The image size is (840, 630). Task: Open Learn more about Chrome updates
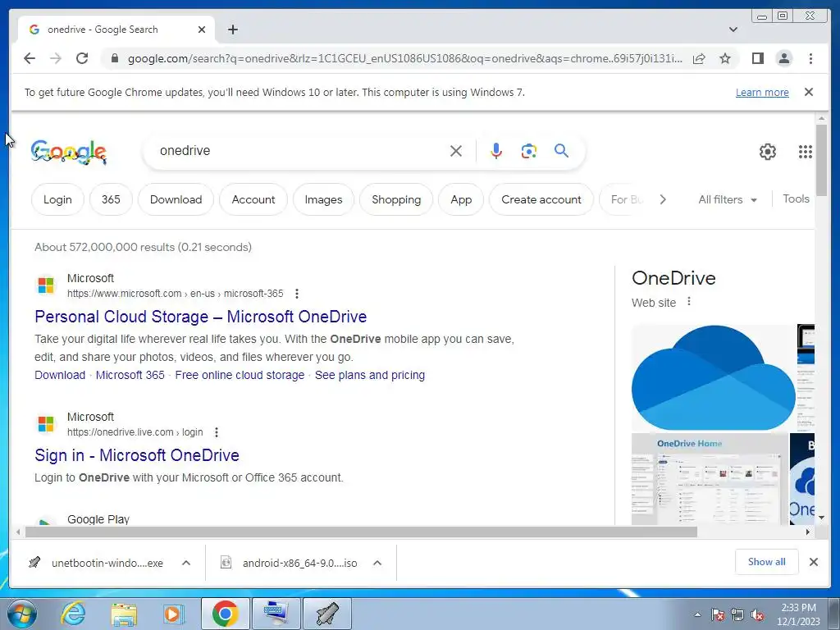tap(762, 92)
